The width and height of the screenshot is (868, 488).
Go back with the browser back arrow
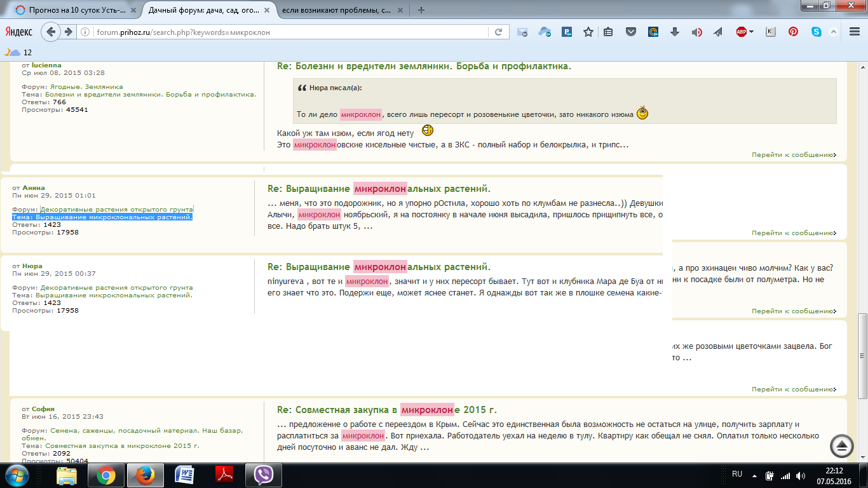click(51, 32)
